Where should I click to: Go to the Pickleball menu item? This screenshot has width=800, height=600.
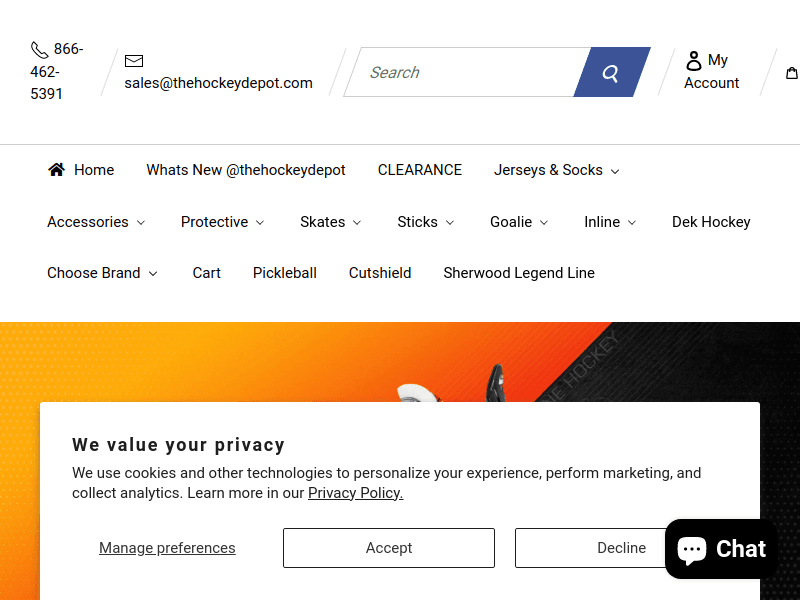pos(285,273)
